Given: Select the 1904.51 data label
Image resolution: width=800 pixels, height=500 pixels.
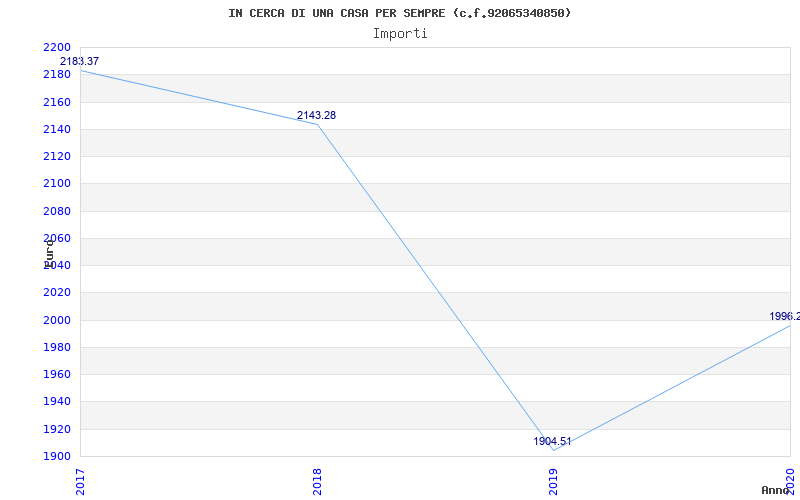Looking at the screenshot, I should [553, 441].
